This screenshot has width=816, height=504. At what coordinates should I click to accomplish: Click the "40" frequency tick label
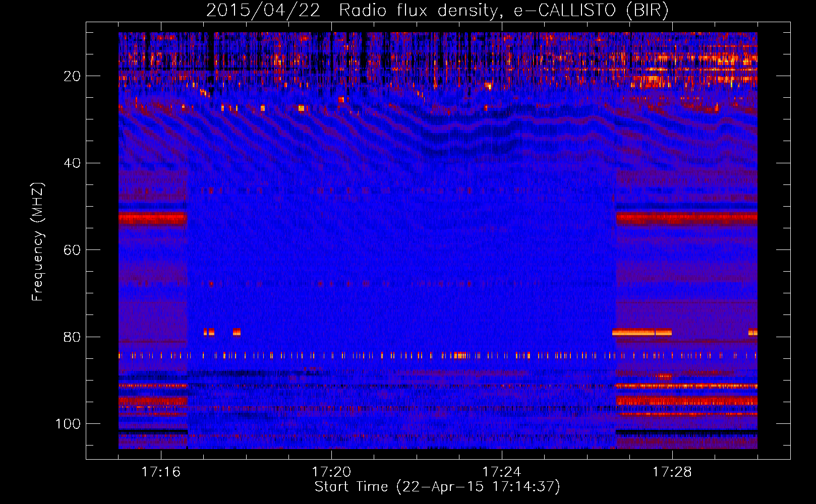tap(72, 163)
